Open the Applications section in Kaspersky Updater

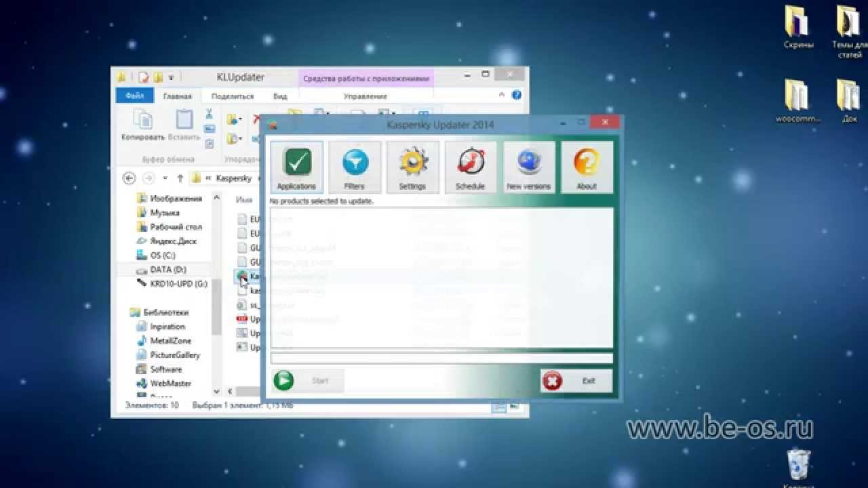click(296, 167)
